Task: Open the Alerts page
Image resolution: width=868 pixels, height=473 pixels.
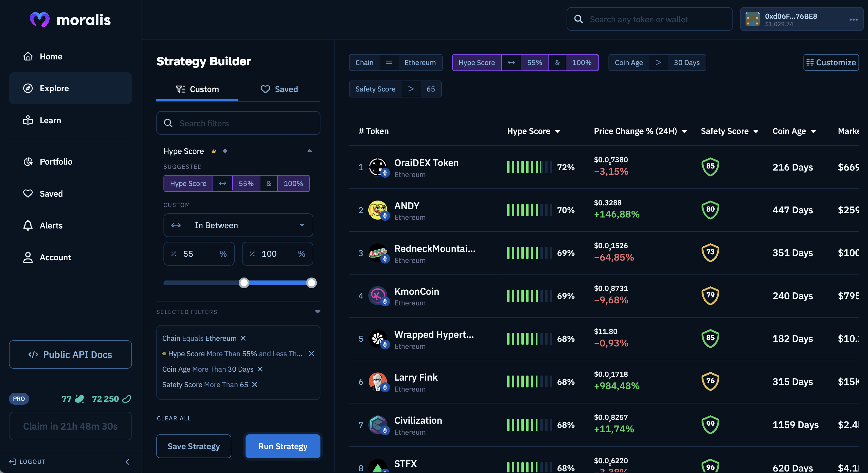Action: (x=70, y=226)
